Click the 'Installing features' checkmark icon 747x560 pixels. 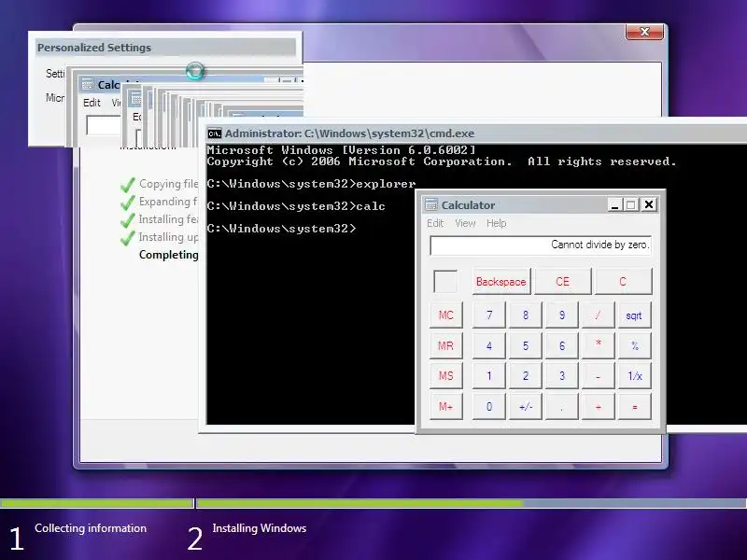pyautogui.click(x=128, y=220)
